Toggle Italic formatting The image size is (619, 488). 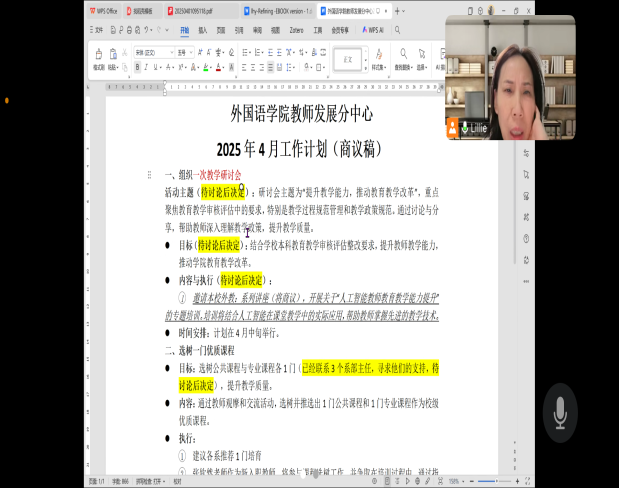click(147, 67)
